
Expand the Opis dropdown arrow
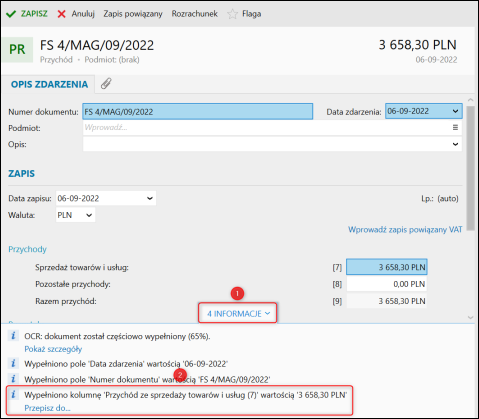[x=455, y=144]
